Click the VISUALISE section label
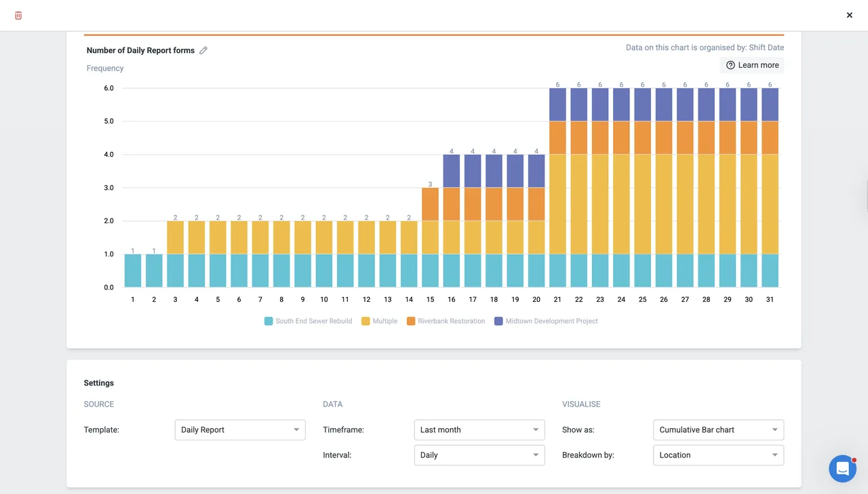868x494 pixels. tap(581, 404)
